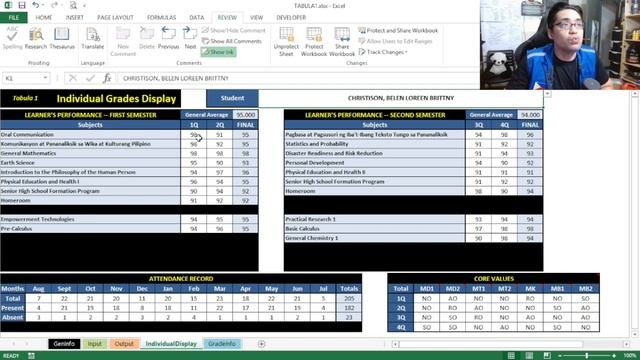640x360 pixels.
Task: Open the FILE tab
Action: (13, 18)
